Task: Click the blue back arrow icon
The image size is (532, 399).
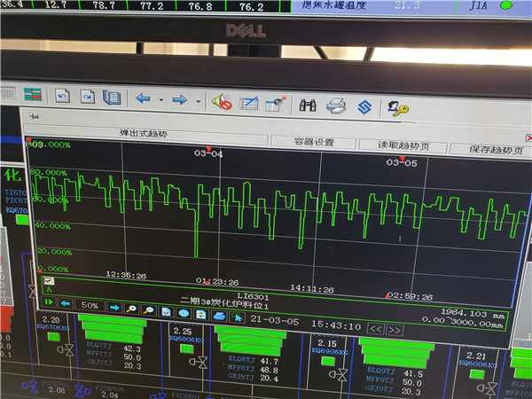Action: [x=143, y=98]
